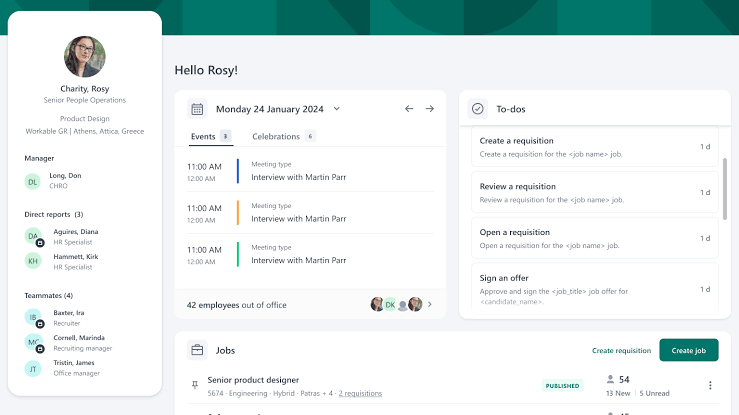
Task: Go to the next day with the right arrow
Action: tap(429, 109)
